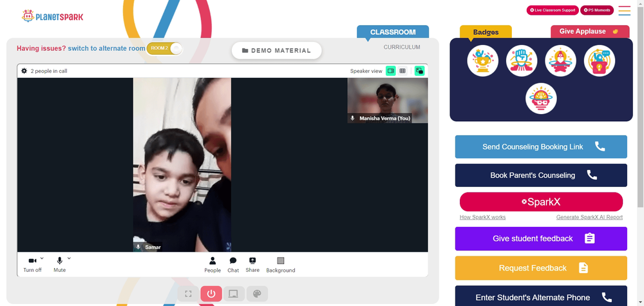This screenshot has width=644, height=306.
Task: Toggle the picture-in-picture self view icon
Action: [419, 71]
